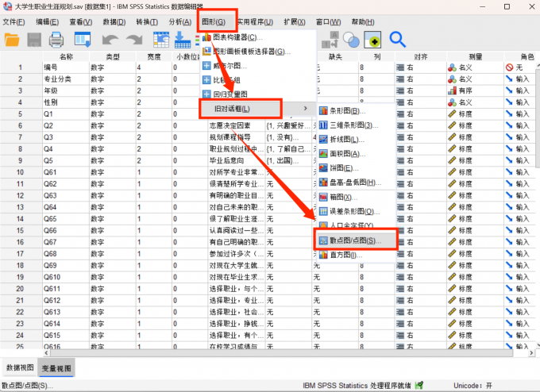Switch to the 变量视图 tab
The image size is (540, 392).
(56, 368)
